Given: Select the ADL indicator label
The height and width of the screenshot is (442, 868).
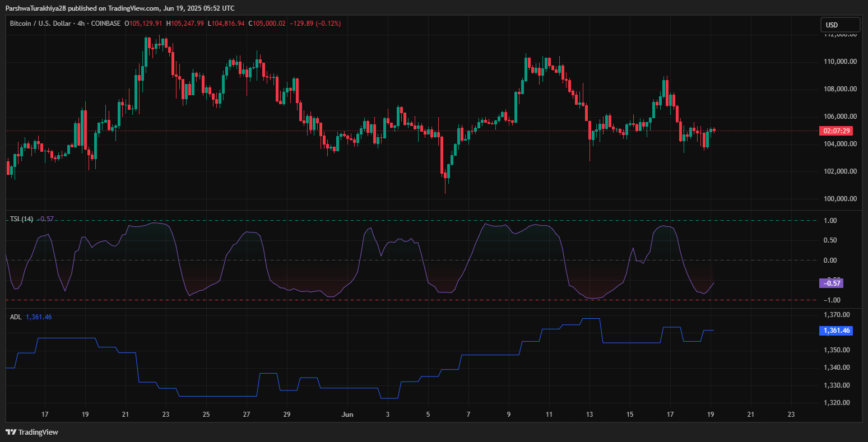Looking at the screenshot, I should (x=16, y=317).
